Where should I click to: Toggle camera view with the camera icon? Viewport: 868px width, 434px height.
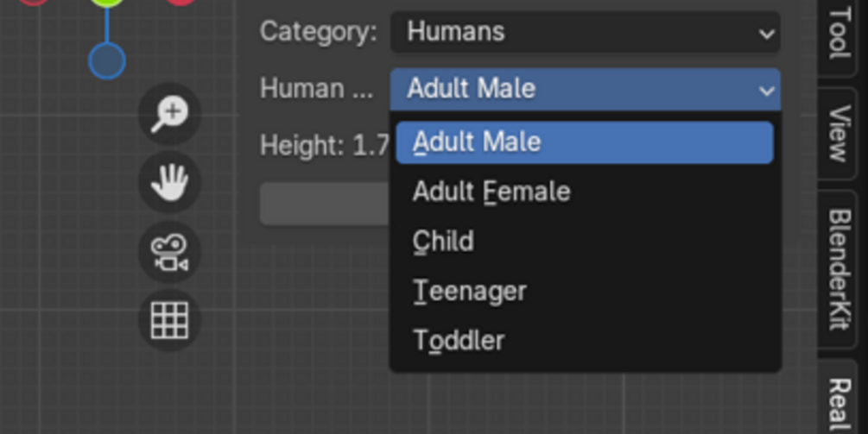pyautogui.click(x=169, y=252)
